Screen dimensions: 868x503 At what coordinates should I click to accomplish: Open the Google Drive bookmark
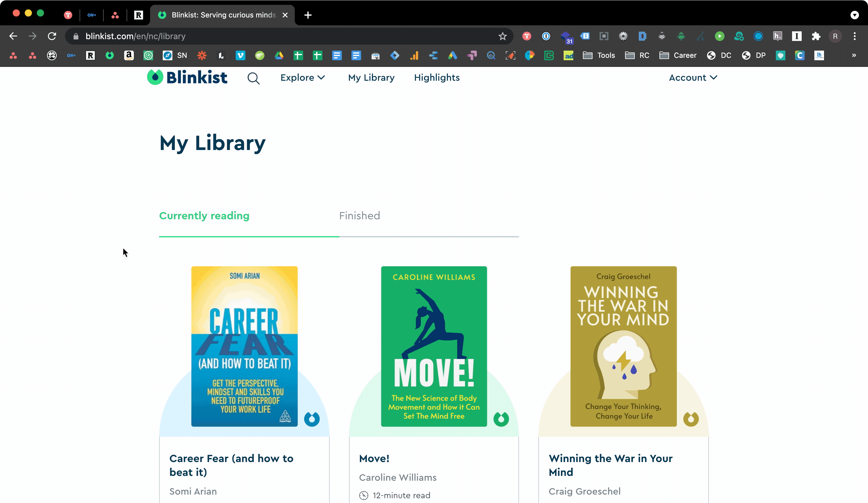279,55
